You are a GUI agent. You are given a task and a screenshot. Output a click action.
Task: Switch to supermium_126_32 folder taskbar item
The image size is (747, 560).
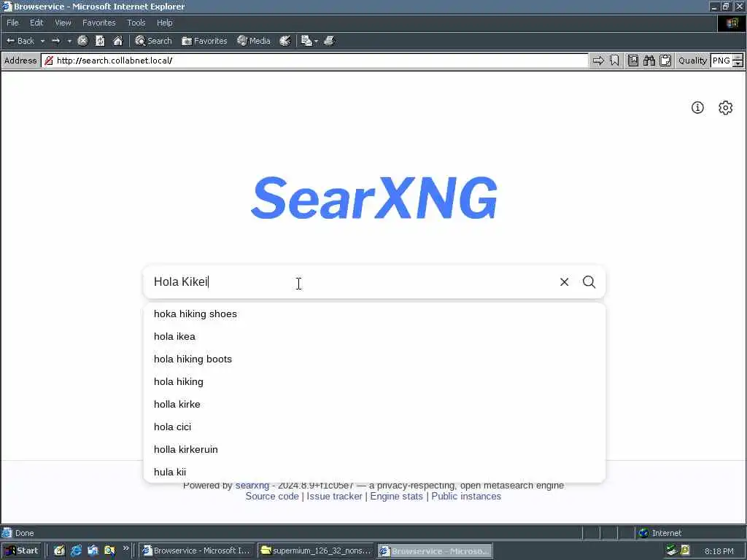316,551
